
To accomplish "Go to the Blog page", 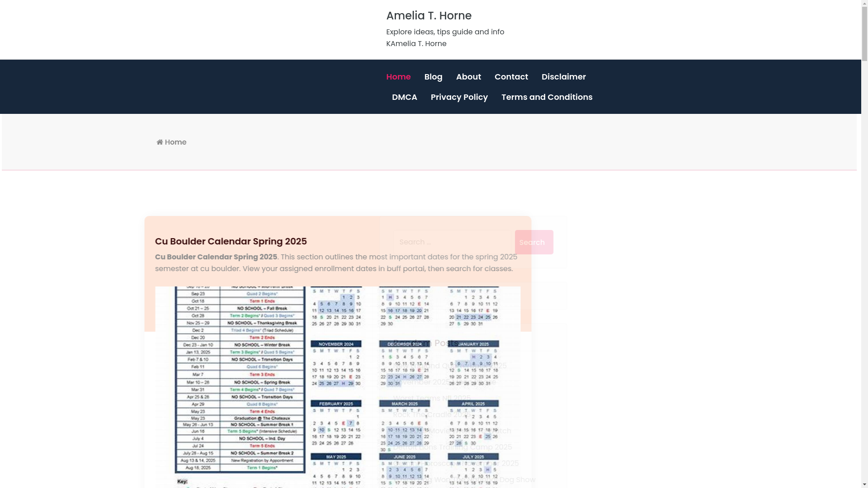I will 433,77.
